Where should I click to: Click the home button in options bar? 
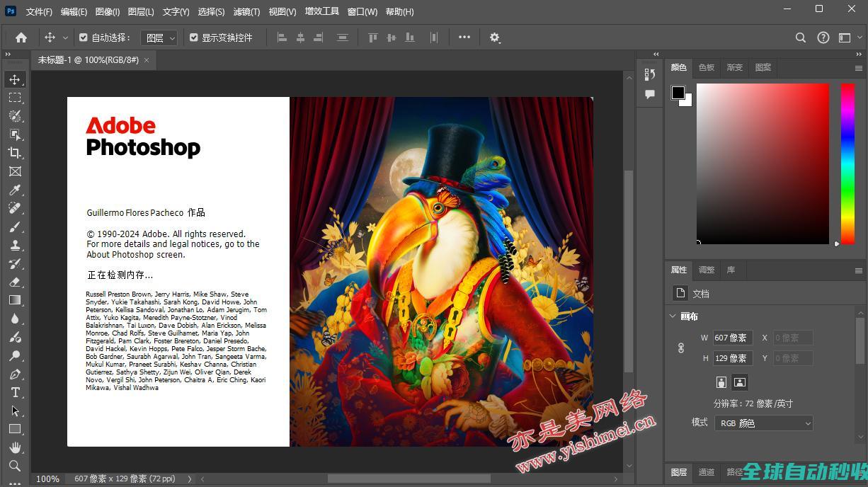[21, 38]
